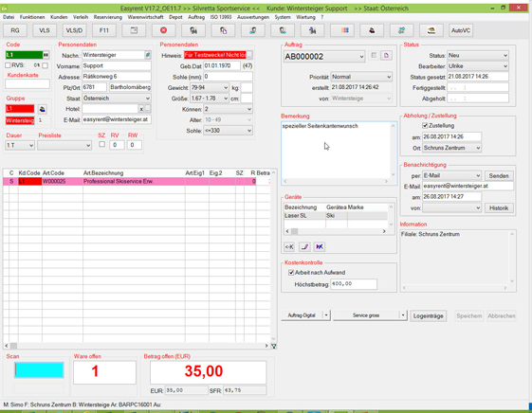Viewport: 532px width, 413px height.
Task: Click the "<-K" icon button under Geräte
Action: [x=289, y=246]
